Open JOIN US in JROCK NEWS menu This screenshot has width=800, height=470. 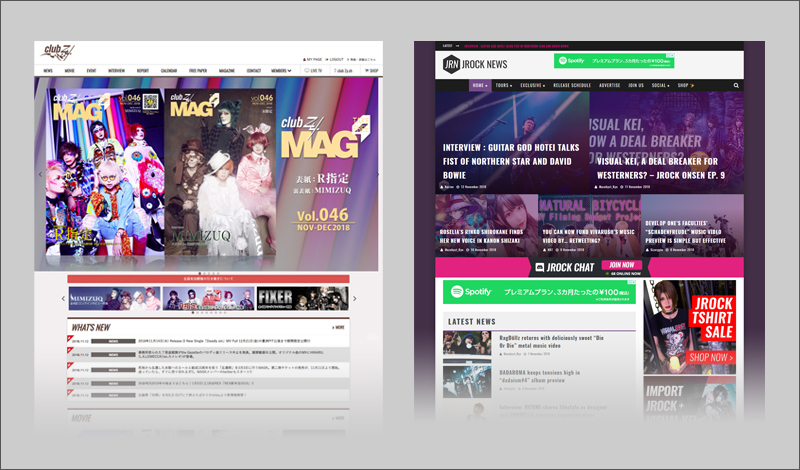point(636,85)
